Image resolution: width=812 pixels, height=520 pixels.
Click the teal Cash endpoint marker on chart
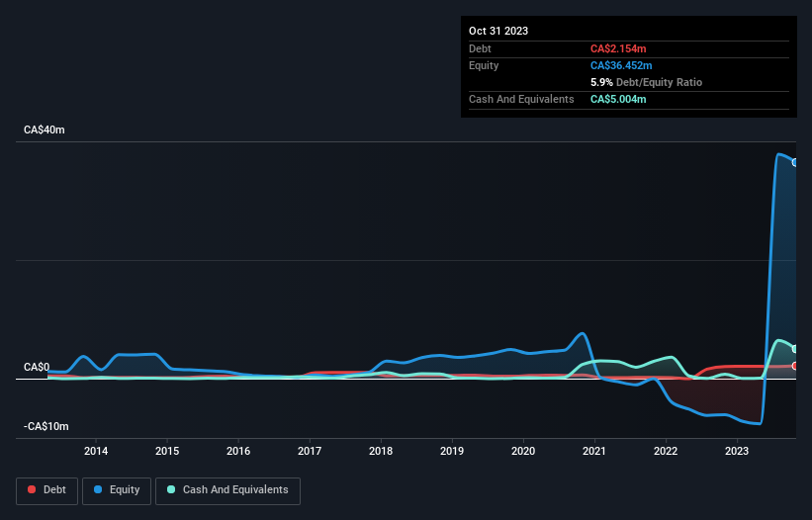[795, 349]
